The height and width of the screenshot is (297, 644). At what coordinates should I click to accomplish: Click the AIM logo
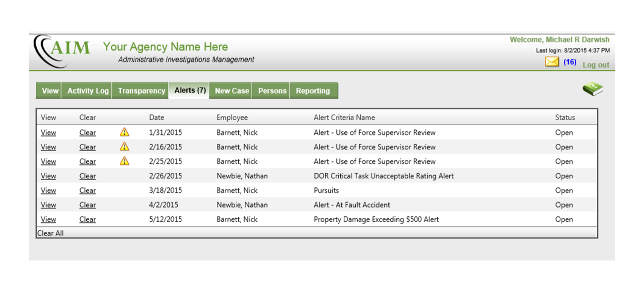click(x=61, y=50)
